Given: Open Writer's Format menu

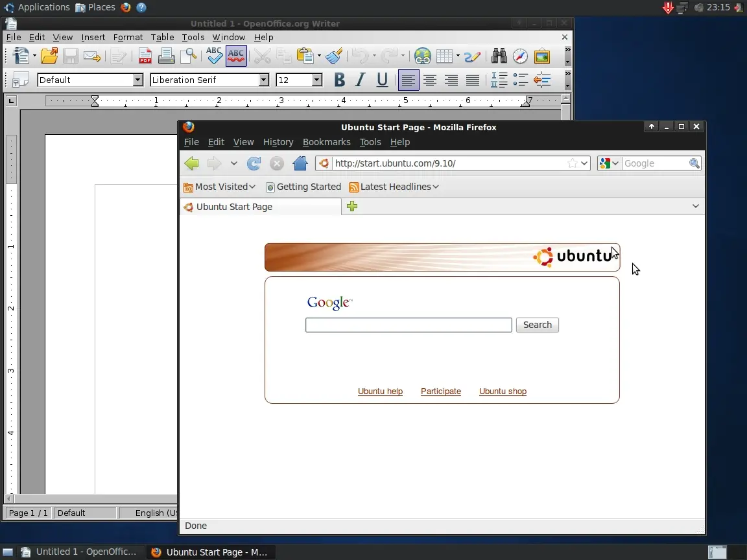Looking at the screenshot, I should click(128, 37).
